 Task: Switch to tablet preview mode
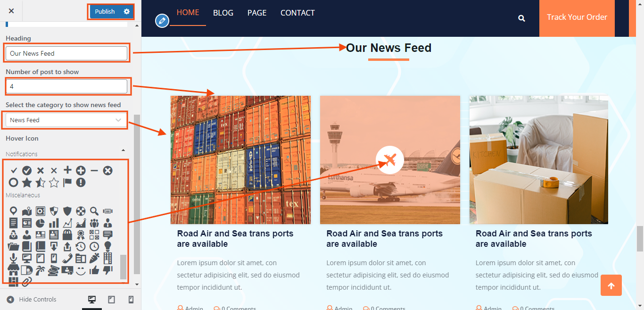pos(112,300)
